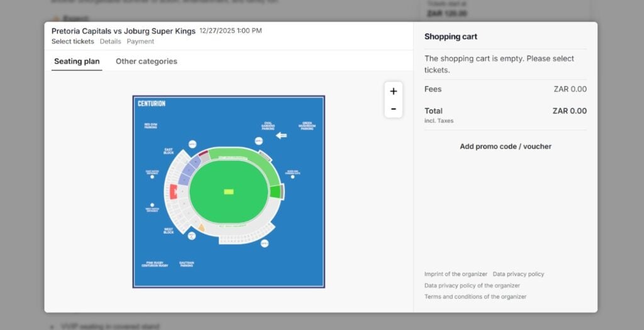Open Imprint of the organizer link
Viewport: 644px width, 330px height.
(456, 274)
